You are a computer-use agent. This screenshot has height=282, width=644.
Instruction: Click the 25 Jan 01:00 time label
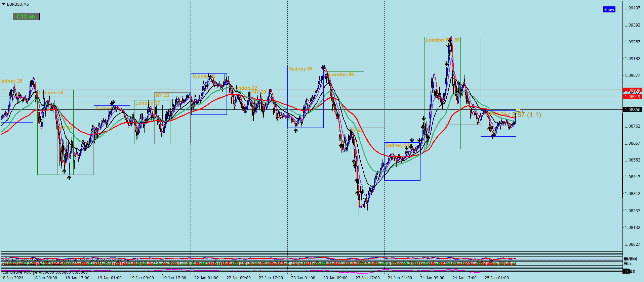pos(496,278)
